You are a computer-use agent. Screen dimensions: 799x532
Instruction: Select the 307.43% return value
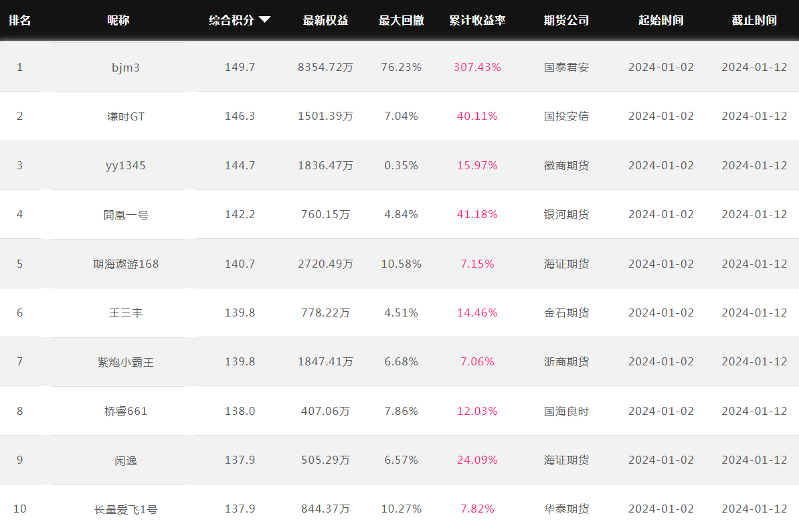tap(477, 68)
